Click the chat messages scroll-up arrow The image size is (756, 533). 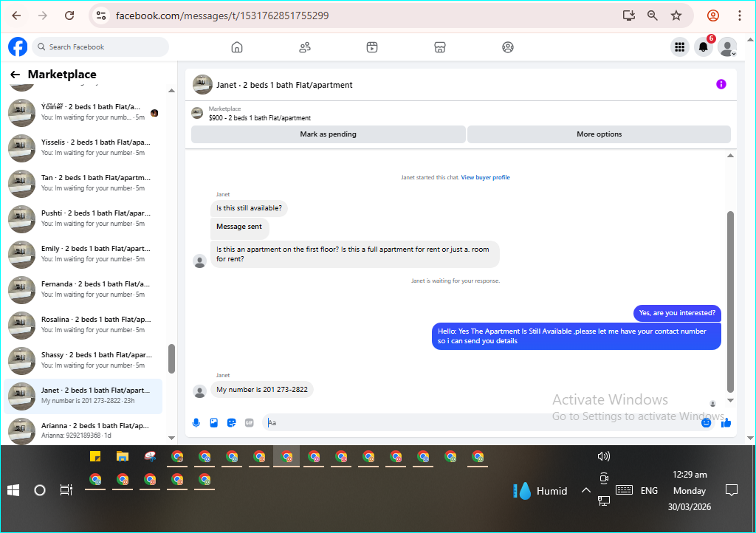(730, 155)
